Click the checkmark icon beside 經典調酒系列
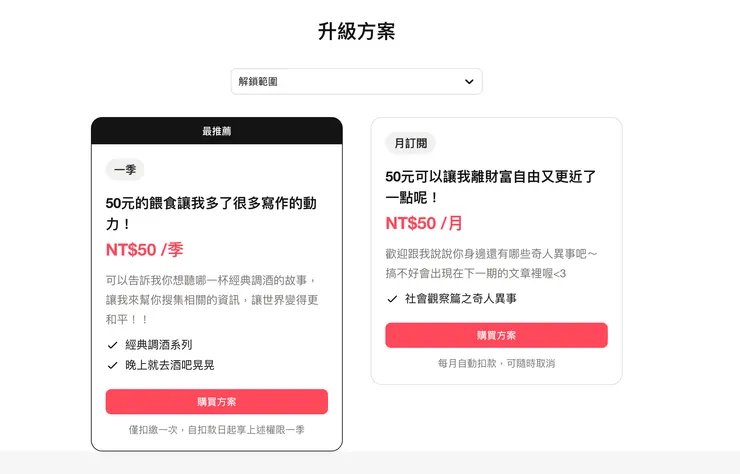The height and width of the screenshot is (474, 740). coord(112,345)
